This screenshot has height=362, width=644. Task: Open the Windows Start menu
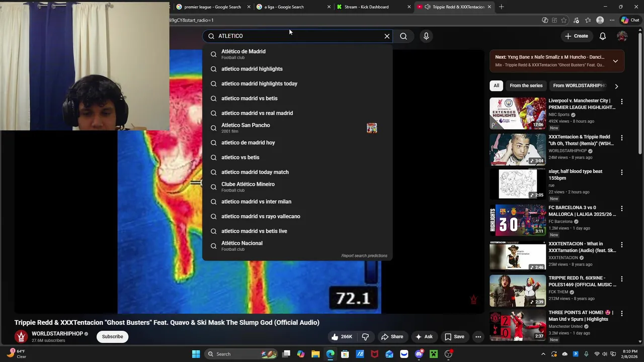point(196,354)
